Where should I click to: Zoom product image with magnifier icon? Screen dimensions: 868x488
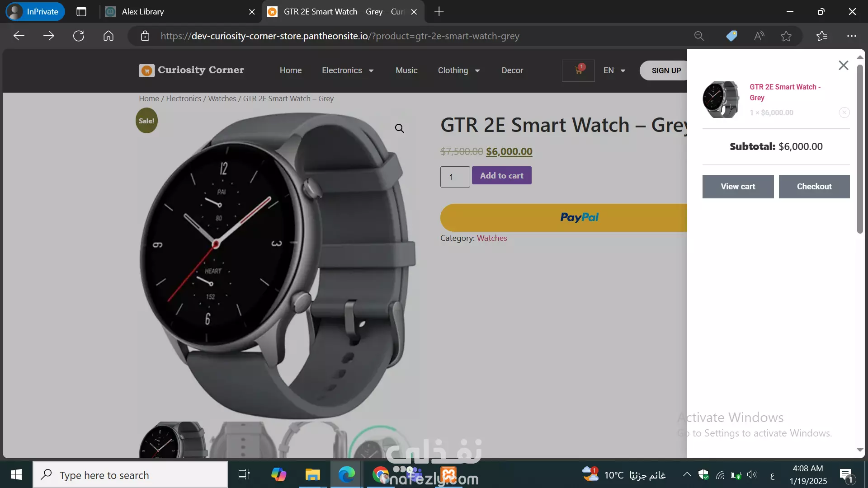[x=400, y=128]
